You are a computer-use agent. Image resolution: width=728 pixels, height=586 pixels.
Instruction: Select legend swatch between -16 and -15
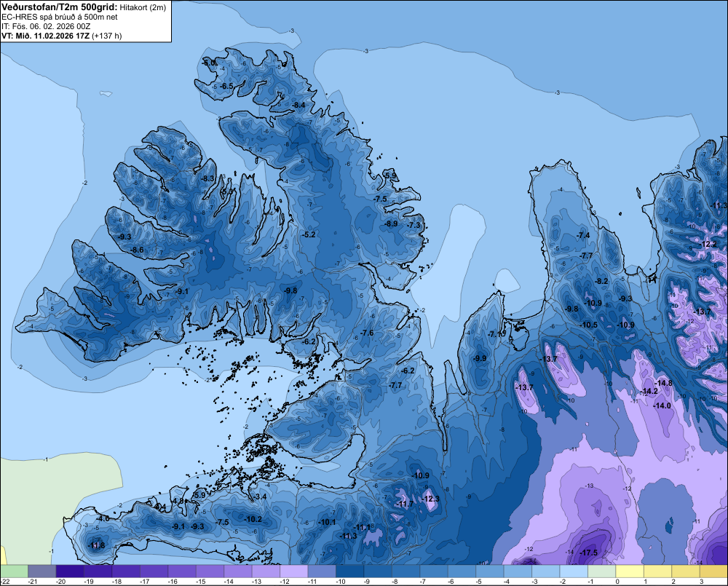pyautogui.click(x=182, y=571)
